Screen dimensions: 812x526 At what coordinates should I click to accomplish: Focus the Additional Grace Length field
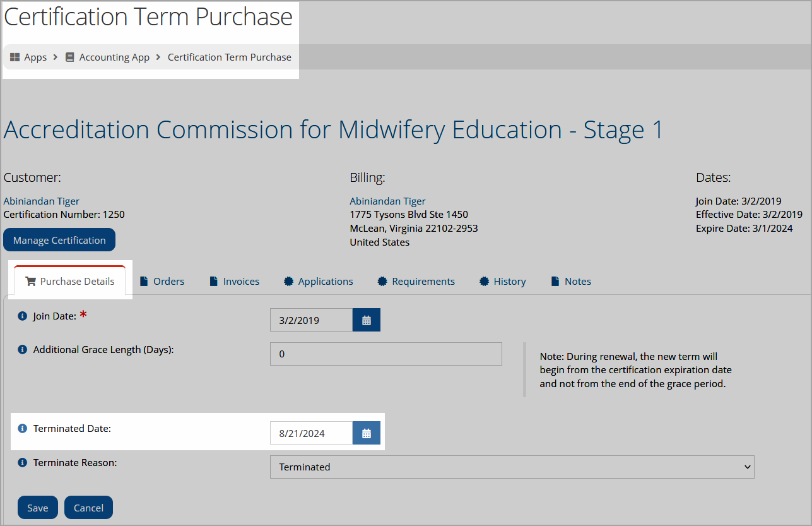(386, 354)
